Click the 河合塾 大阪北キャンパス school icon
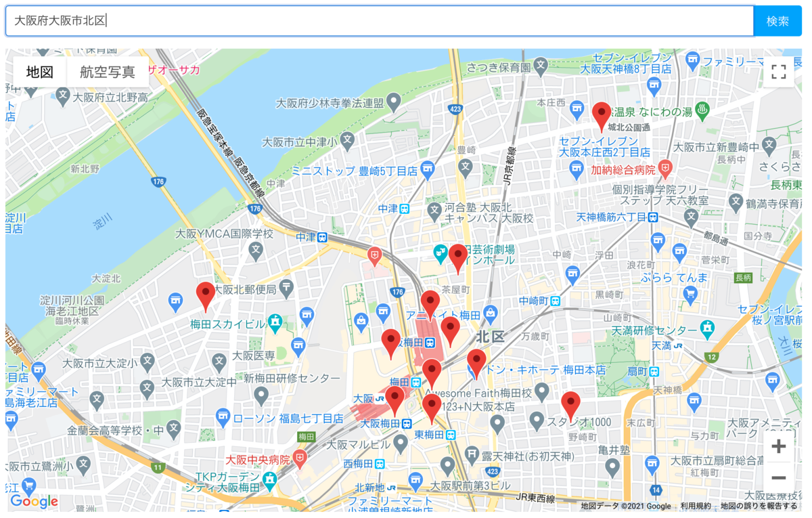The image size is (812, 518). pyautogui.click(x=435, y=212)
